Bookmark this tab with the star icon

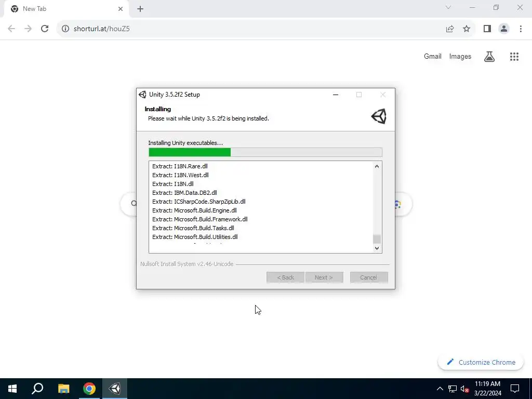(467, 29)
